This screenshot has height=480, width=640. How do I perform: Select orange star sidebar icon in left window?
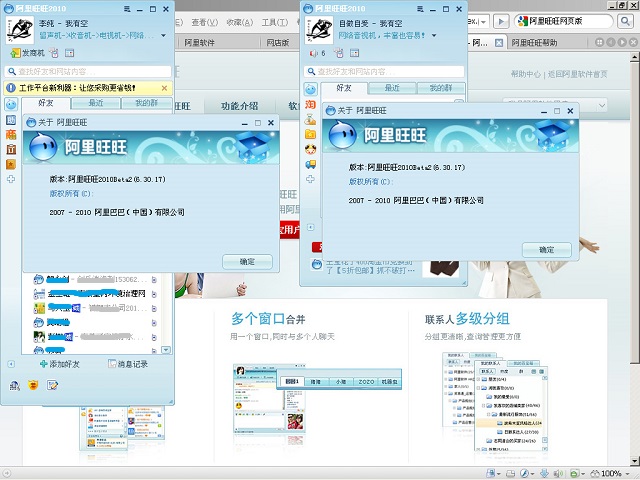[x=11, y=164]
